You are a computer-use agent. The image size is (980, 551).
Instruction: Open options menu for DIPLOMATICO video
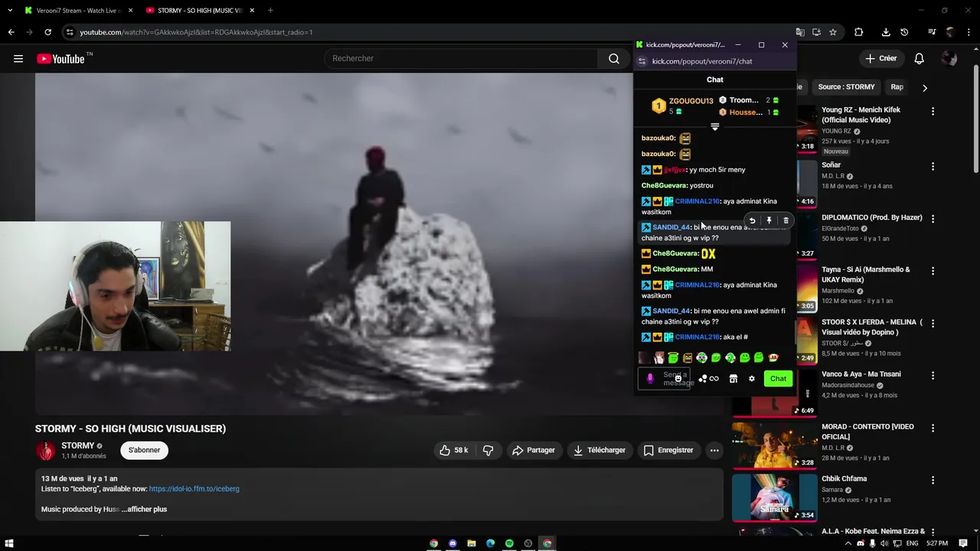click(933, 219)
